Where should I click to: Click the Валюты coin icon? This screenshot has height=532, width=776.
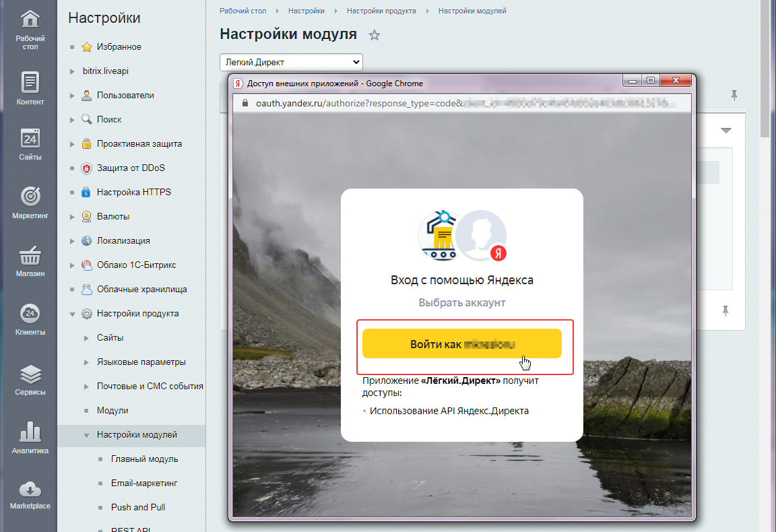(x=87, y=216)
